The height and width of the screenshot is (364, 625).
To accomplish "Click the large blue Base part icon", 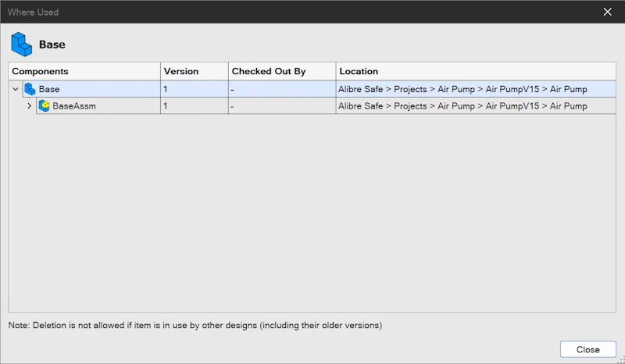I will click(22, 45).
